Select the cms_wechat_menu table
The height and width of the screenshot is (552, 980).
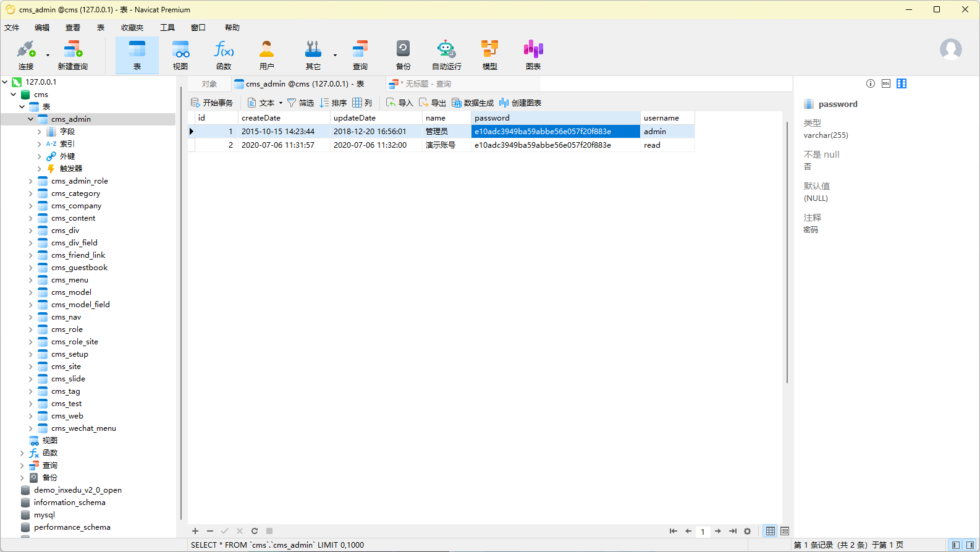coord(83,428)
